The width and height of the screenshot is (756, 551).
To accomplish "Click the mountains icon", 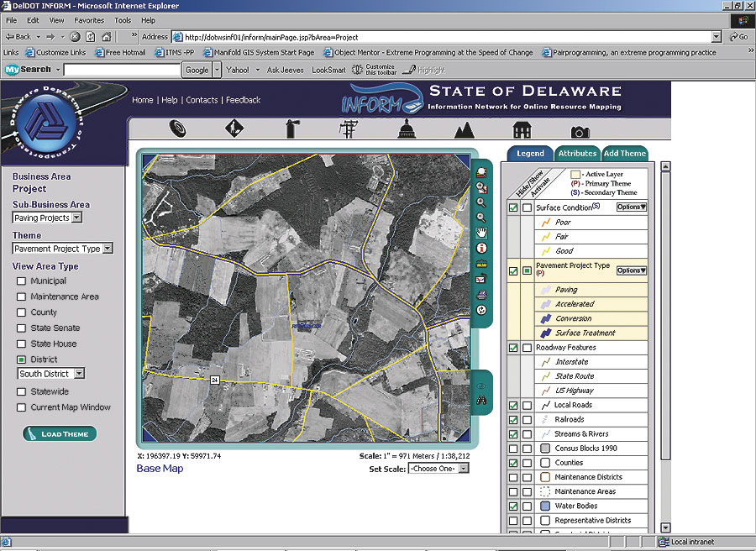I will point(465,129).
